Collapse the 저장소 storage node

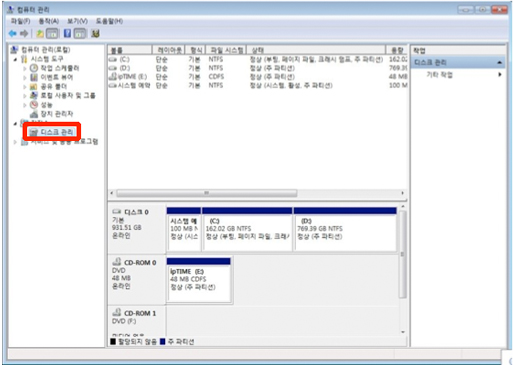pos(15,124)
